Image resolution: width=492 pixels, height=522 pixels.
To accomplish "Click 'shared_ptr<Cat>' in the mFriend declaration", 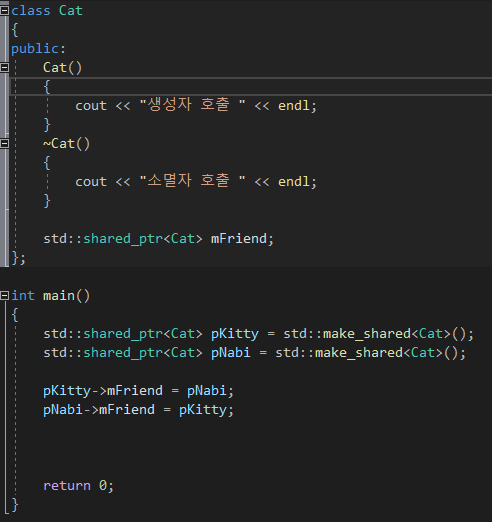I will pos(143,239).
